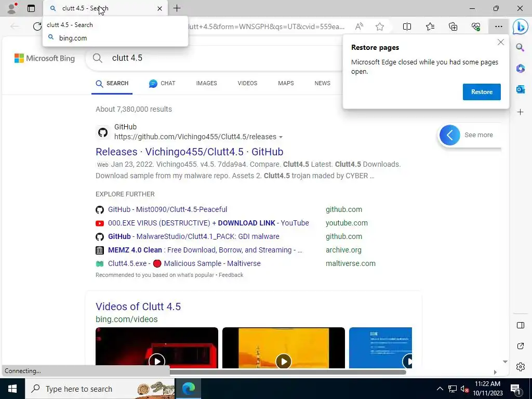The height and width of the screenshot is (399, 532).
Task: Click the network icon in system tray
Action: pyautogui.click(x=452, y=389)
